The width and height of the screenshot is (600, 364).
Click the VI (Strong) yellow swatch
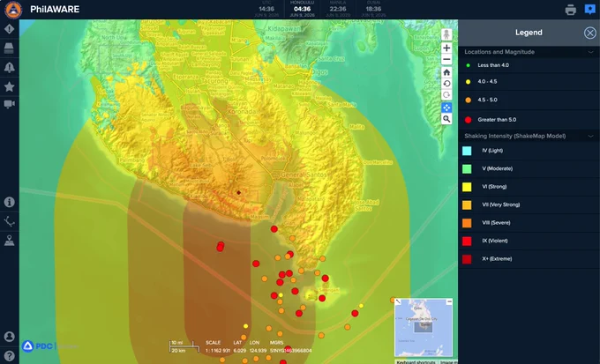click(467, 187)
